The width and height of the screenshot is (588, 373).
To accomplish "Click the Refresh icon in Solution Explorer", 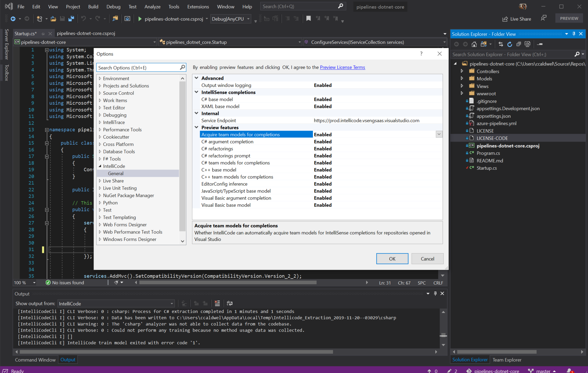I will pyautogui.click(x=510, y=44).
